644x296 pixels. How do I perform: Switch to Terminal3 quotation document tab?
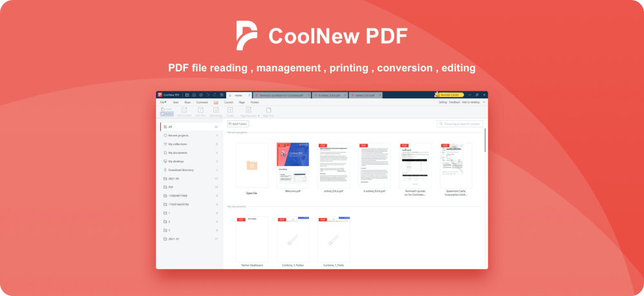[281, 95]
